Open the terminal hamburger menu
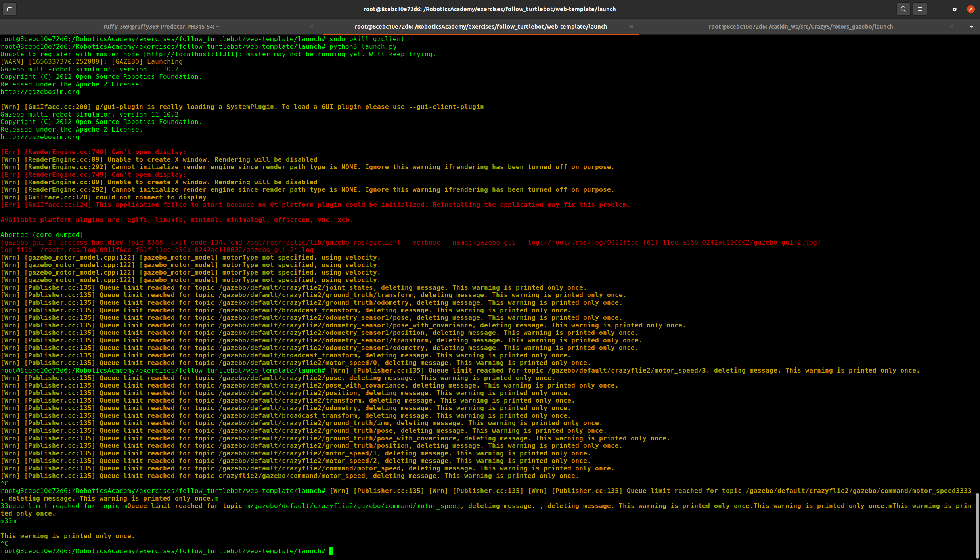The width and height of the screenshot is (980, 560). pyautogui.click(x=920, y=9)
